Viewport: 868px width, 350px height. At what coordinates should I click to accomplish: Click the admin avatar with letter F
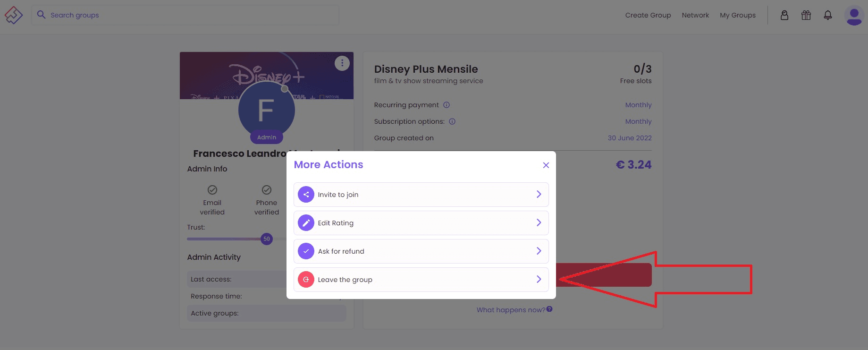(267, 110)
